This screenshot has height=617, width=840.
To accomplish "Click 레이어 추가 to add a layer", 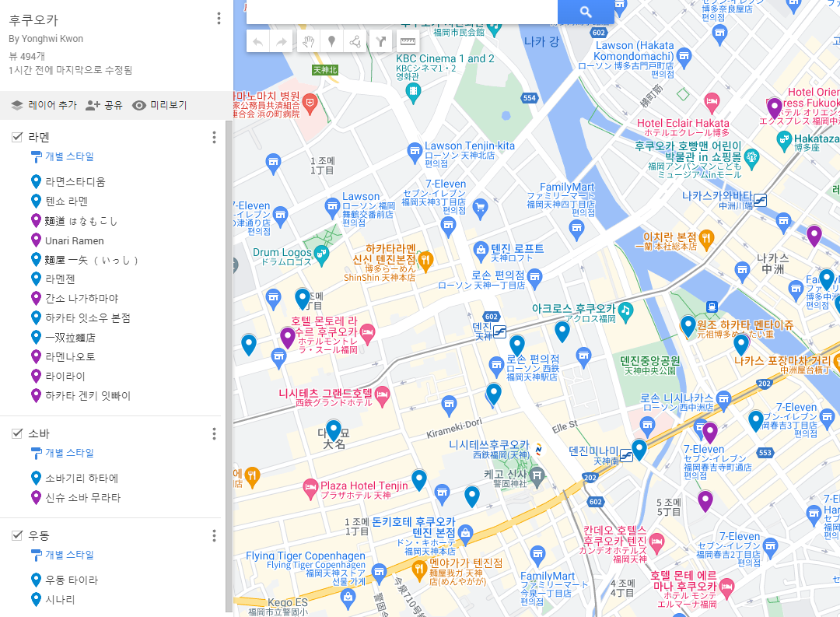I will point(44,105).
